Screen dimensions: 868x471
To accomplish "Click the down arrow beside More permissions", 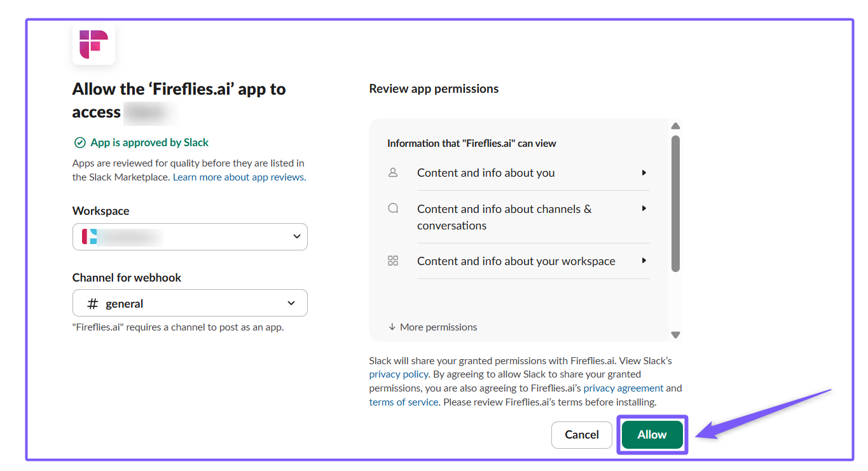I will [x=392, y=327].
